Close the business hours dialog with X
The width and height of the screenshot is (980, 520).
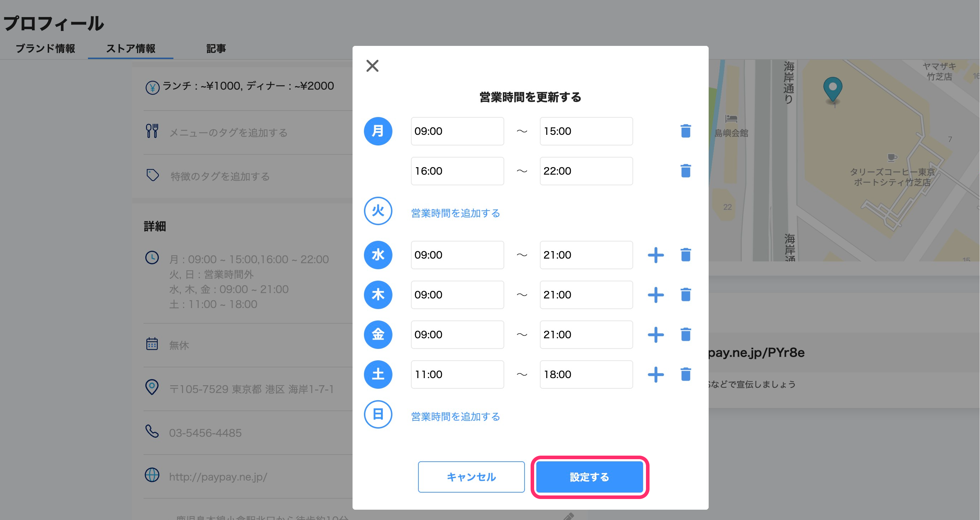point(372,66)
